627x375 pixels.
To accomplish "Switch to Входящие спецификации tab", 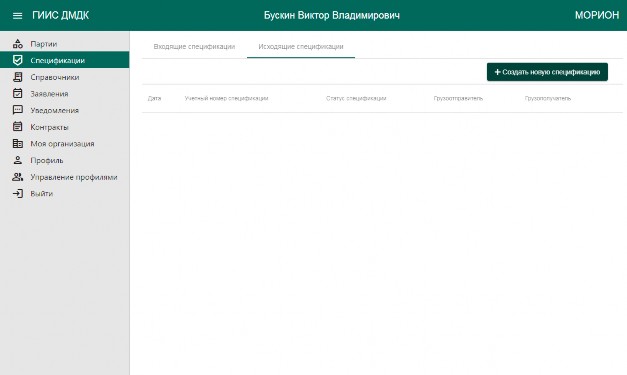I will 194,46.
